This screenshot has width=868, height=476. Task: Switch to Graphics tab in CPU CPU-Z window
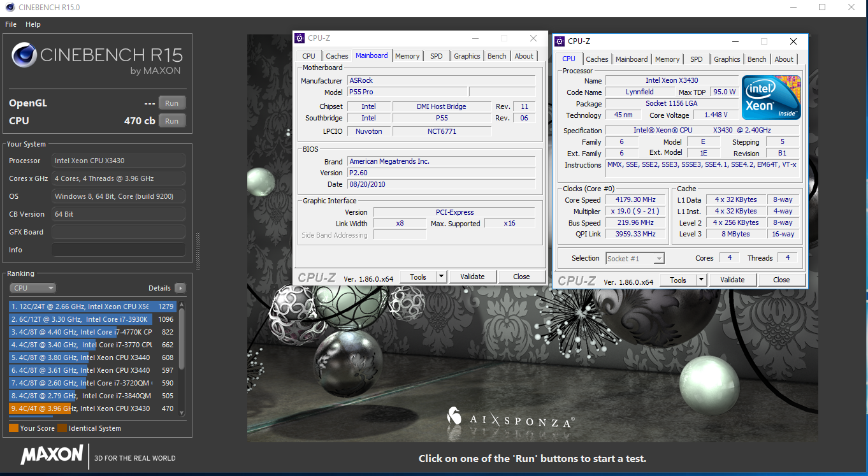[x=727, y=59]
